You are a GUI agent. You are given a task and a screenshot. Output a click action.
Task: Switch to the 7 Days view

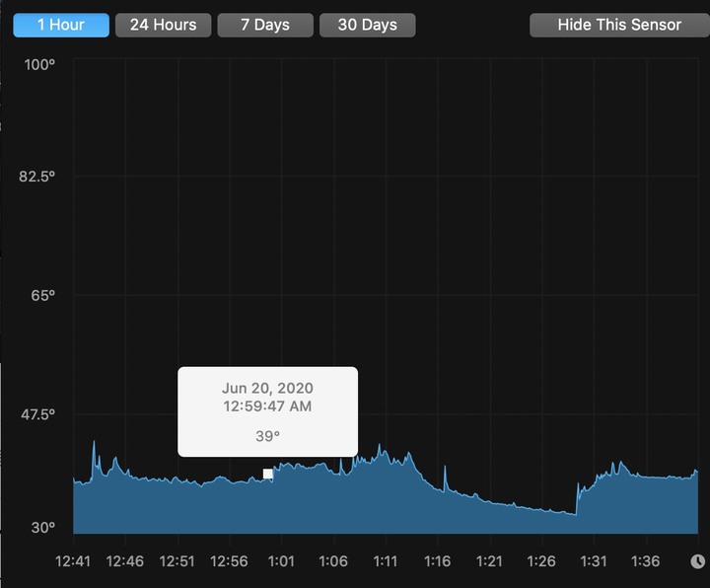pos(265,25)
